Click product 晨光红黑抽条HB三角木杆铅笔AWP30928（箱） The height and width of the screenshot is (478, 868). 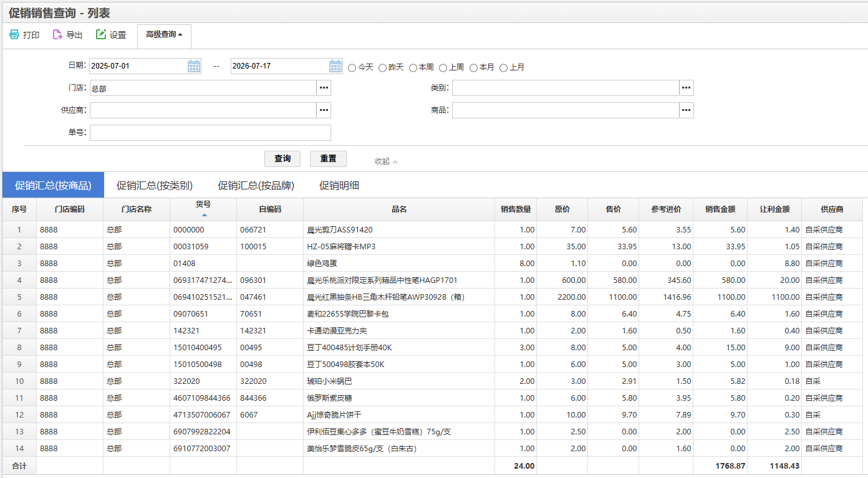385,297
